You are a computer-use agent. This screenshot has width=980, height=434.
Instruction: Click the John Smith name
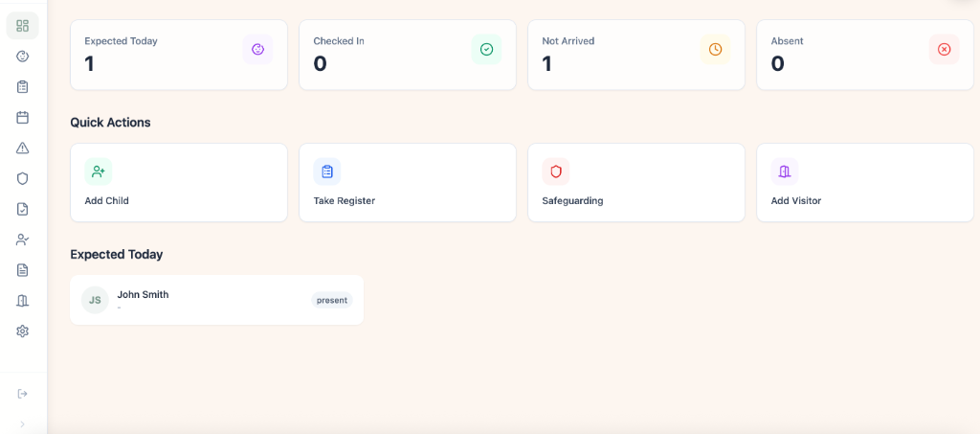tap(144, 294)
